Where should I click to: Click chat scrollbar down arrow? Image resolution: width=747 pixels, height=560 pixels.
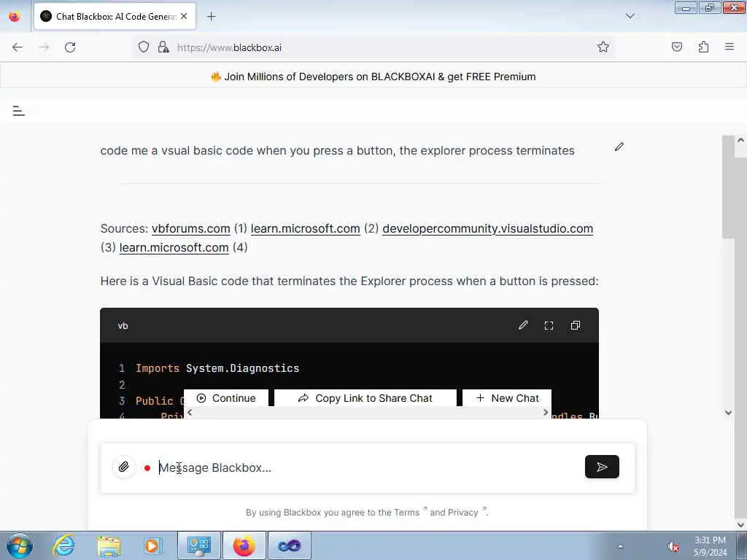[728, 413]
